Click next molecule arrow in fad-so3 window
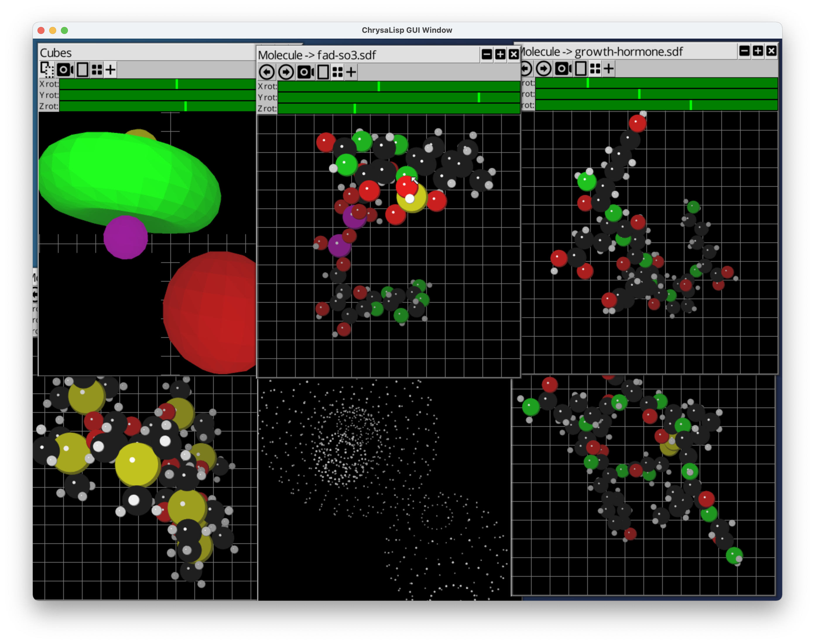Viewport: 815px width, 644px height. (x=286, y=72)
